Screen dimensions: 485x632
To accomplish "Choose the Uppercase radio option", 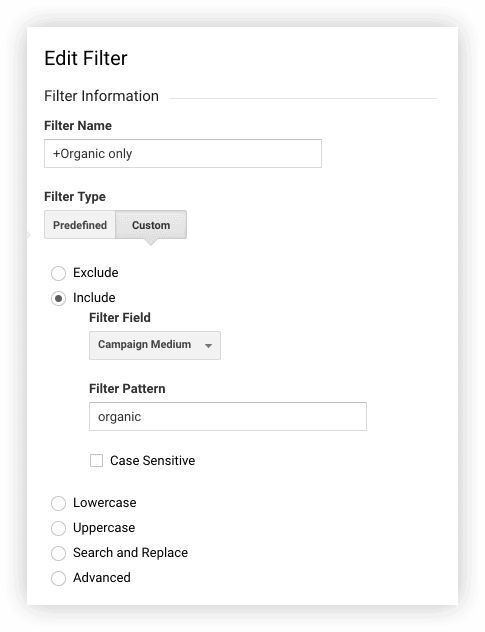I will coord(58,528).
